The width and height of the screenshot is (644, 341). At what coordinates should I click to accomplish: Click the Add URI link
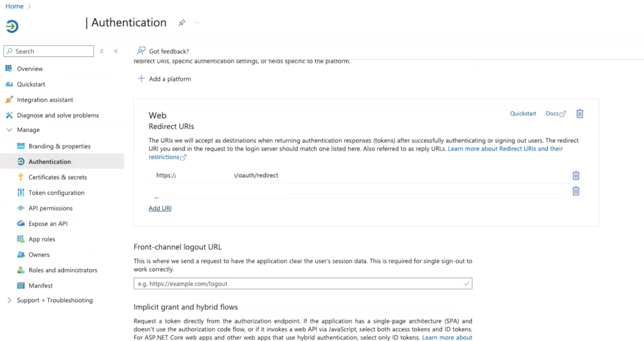click(159, 208)
